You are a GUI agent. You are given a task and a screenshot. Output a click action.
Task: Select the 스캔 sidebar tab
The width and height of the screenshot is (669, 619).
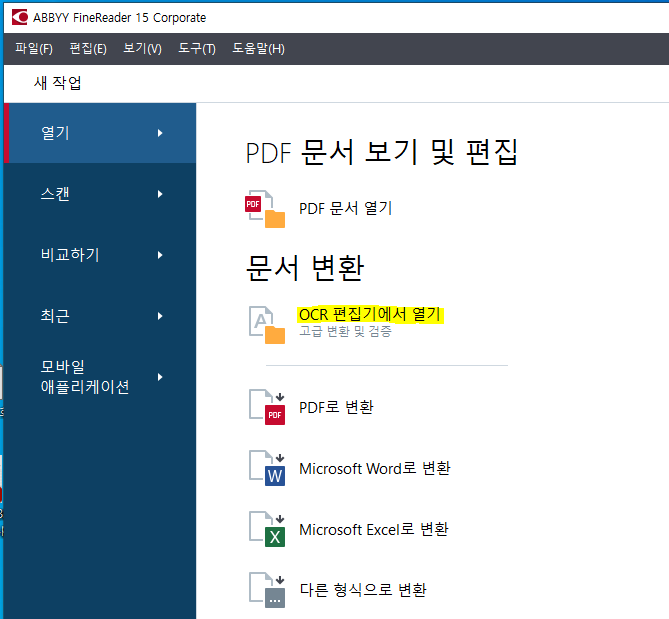tap(100, 194)
